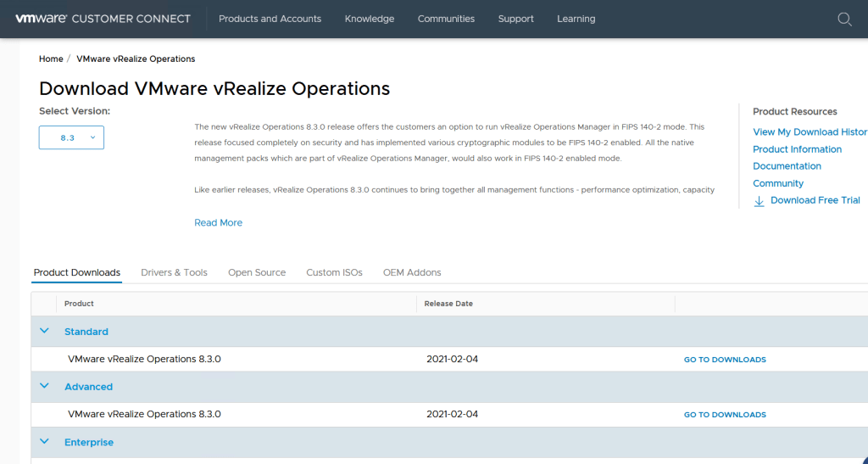Switch to the Open Source tab
Image resolution: width=868 pixels, height=464 pixels.
tap(257, 272)
